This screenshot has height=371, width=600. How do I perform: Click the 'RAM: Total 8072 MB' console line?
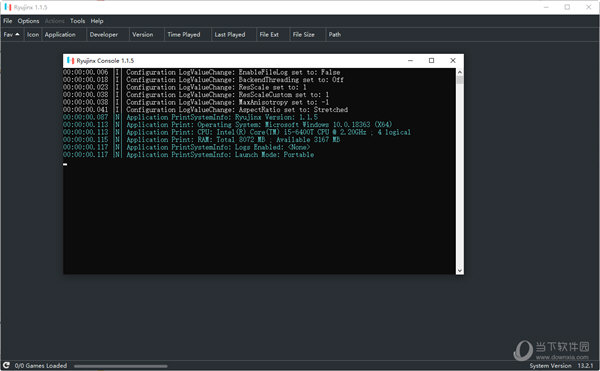tap(201, 140)
